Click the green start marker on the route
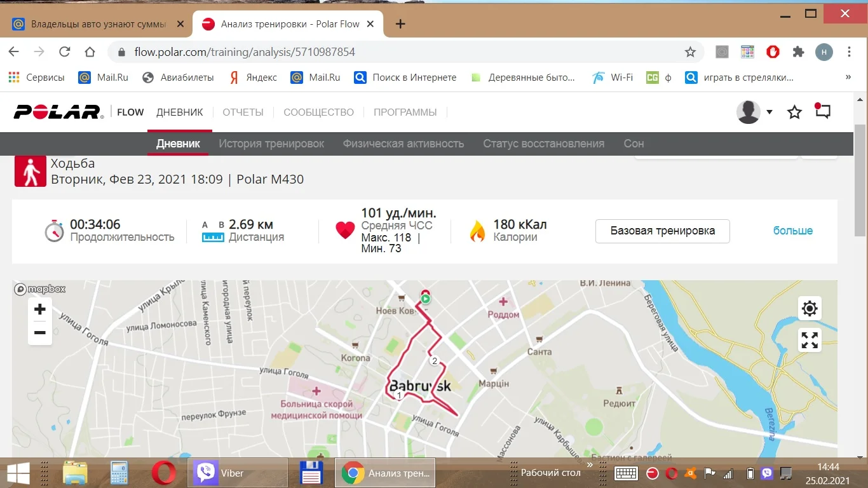The image size is (868, 488). click(x=426, y=298)
